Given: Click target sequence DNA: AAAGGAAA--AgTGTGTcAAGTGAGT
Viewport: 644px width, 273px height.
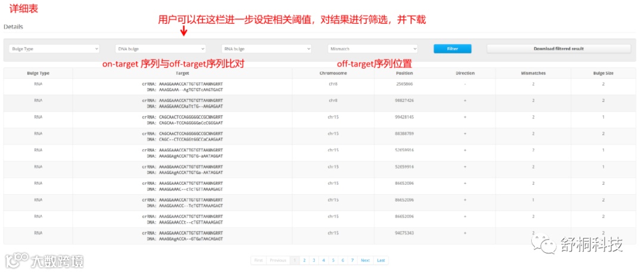Looking at the screenshot, I should pos(184,89).
